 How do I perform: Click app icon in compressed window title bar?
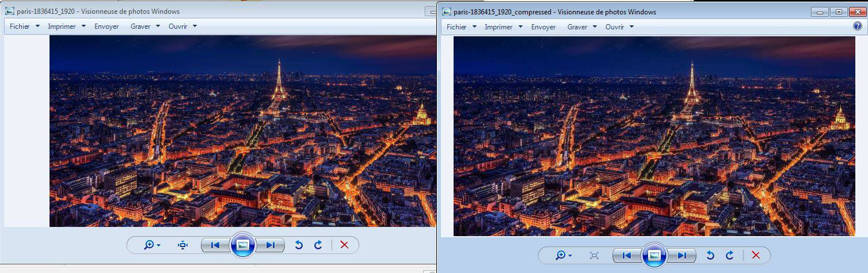click(x=447, y=12)
